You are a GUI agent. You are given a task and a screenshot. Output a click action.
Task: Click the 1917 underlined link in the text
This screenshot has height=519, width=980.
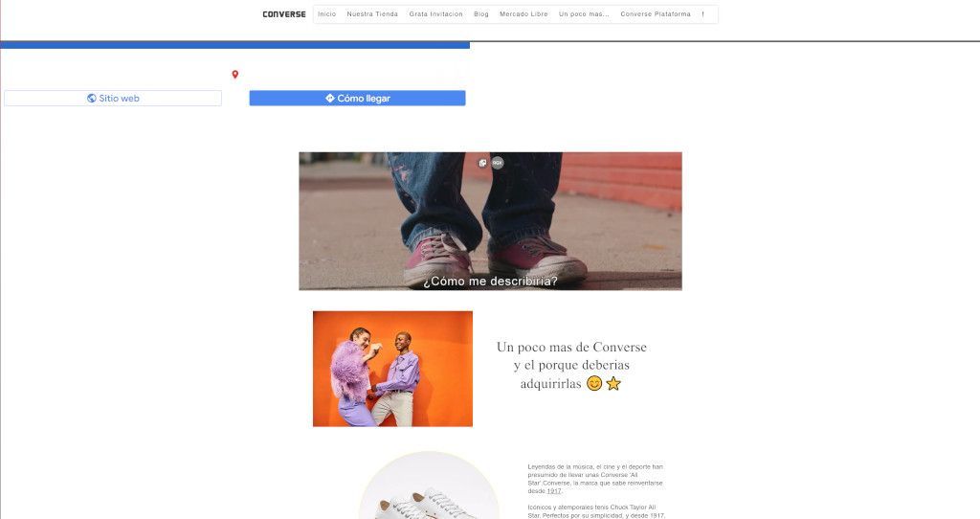tap(554, 491)
